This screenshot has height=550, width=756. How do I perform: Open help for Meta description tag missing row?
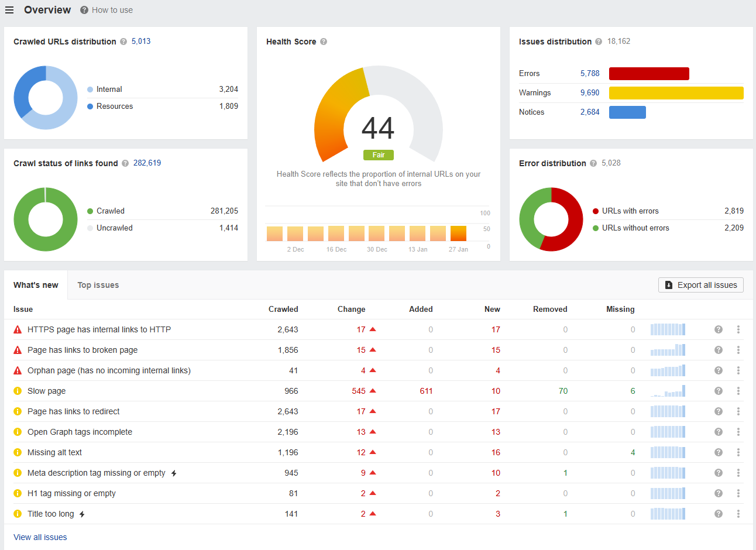(719, 473)
